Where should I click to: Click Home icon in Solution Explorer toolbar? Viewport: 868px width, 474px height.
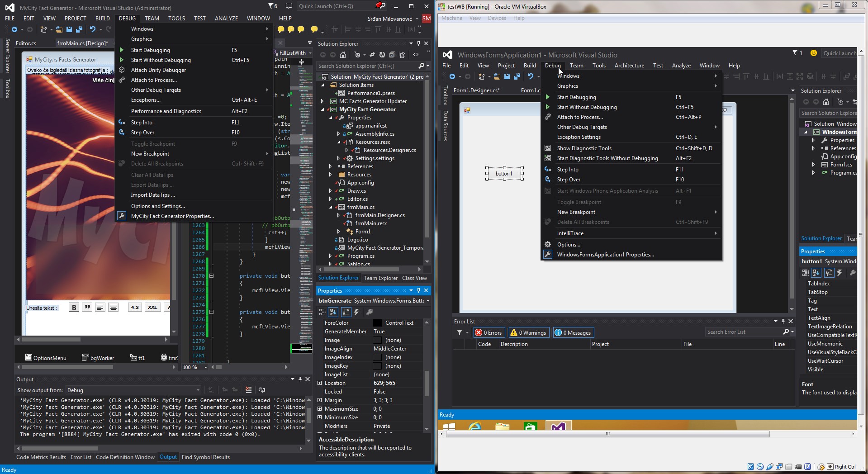(343, 55)
